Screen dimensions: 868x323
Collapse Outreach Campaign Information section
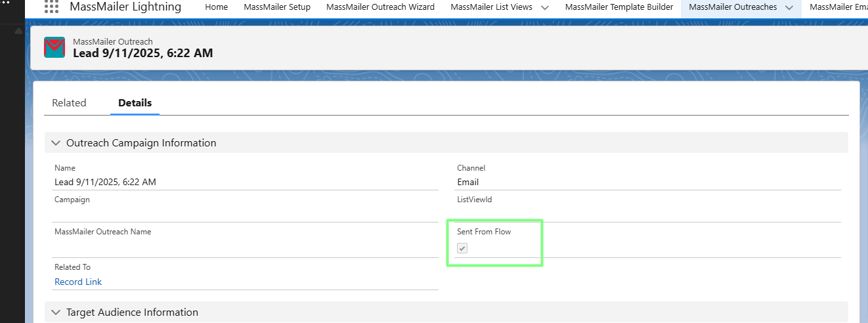[56, 142]
